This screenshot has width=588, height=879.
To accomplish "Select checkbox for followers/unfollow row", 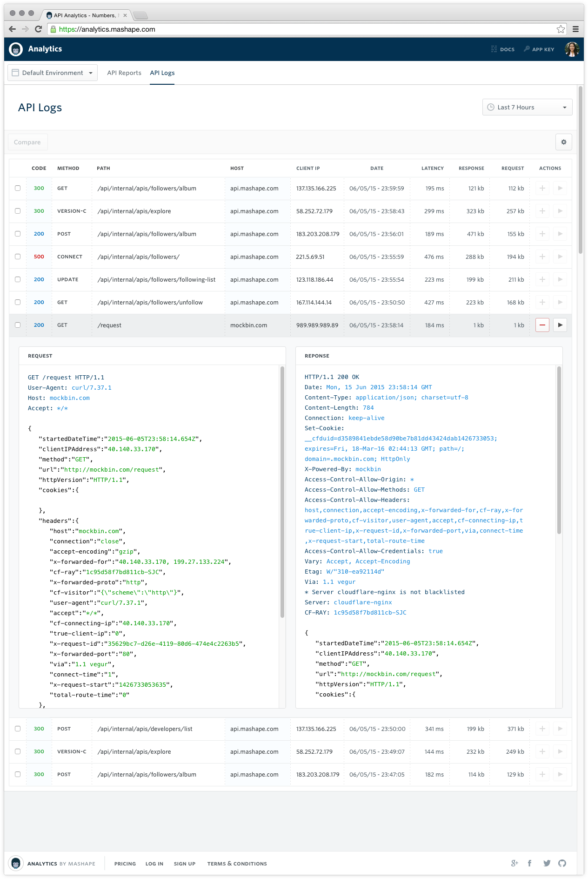I will click(18, 302).
